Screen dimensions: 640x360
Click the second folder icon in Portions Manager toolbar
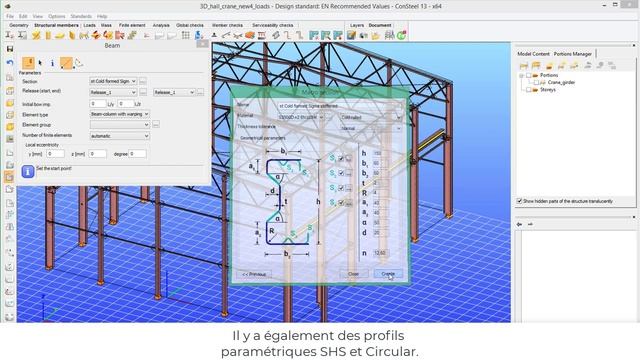click(536, 65)
